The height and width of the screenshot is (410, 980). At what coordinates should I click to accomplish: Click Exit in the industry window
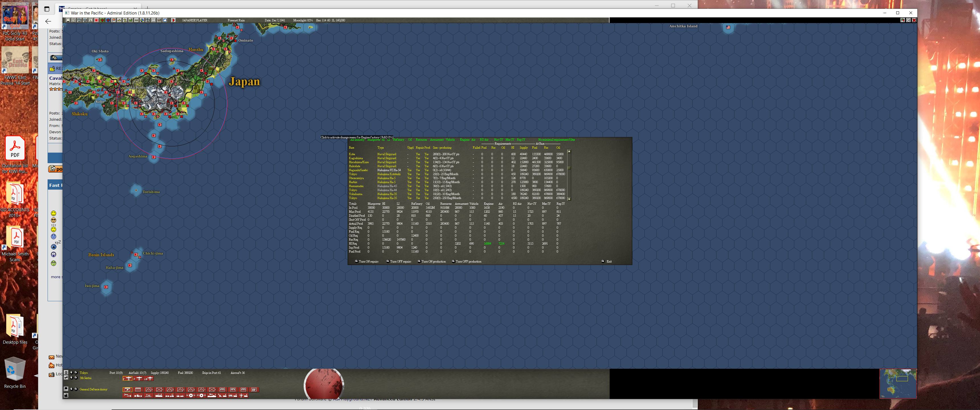609,262
